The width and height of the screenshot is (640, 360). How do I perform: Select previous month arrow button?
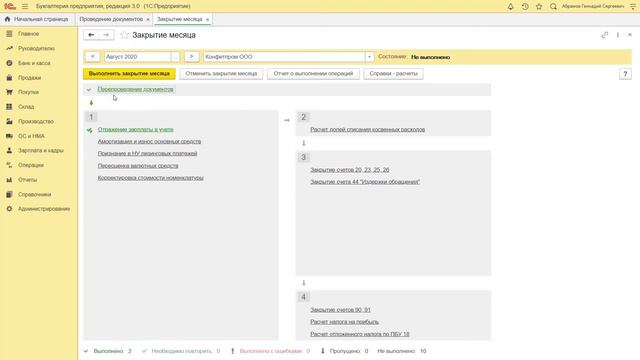(93, 57)
